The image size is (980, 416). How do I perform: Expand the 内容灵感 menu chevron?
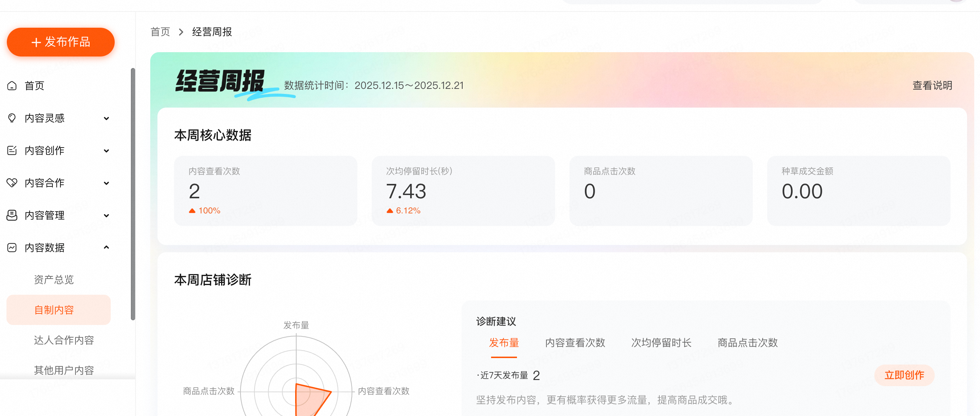click(x=106, y=118)
